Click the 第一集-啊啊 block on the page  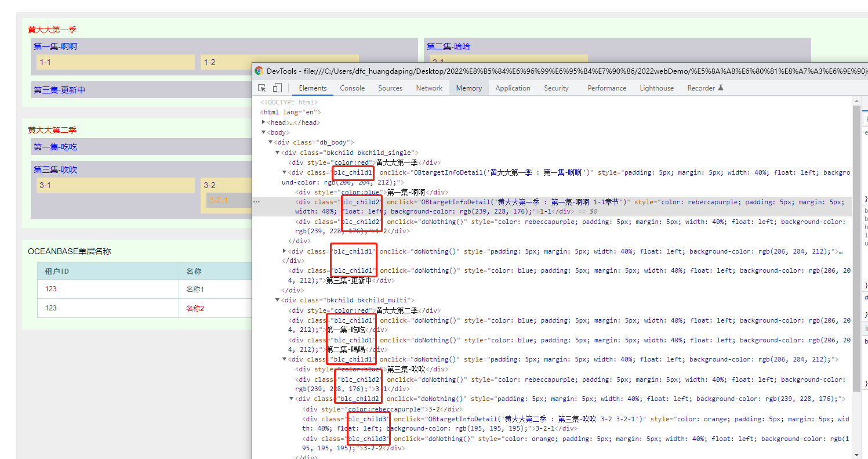click(224, 56)
